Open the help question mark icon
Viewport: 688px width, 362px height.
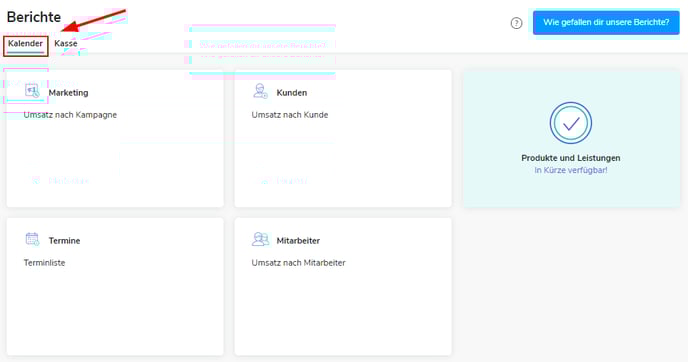(x=516, y=23)
